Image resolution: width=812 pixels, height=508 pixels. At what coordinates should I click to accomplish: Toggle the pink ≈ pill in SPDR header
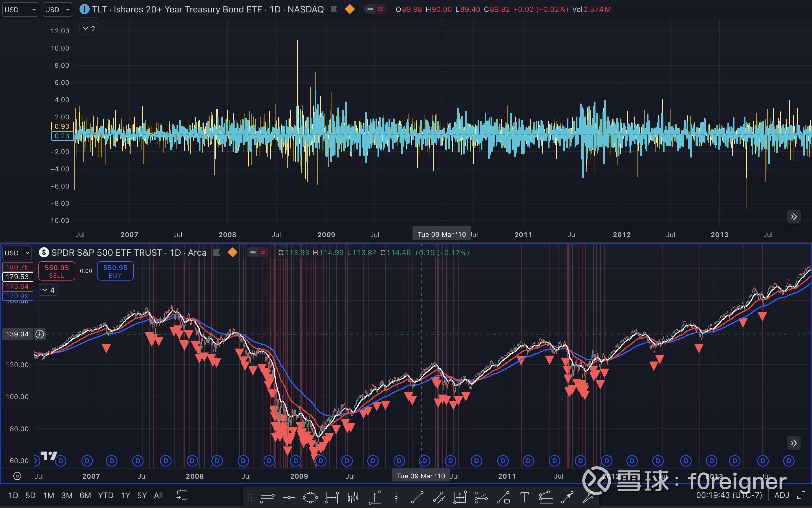(263, 252)
